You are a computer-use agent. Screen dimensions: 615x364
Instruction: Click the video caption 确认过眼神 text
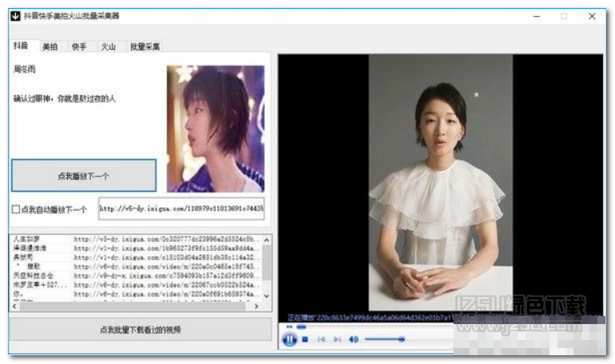(x=65, y=99)
